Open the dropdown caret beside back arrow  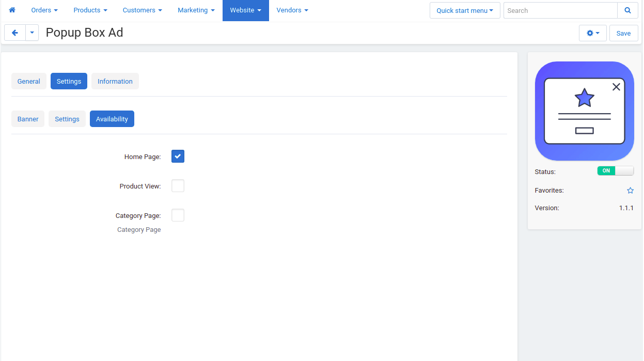point(32,33)
